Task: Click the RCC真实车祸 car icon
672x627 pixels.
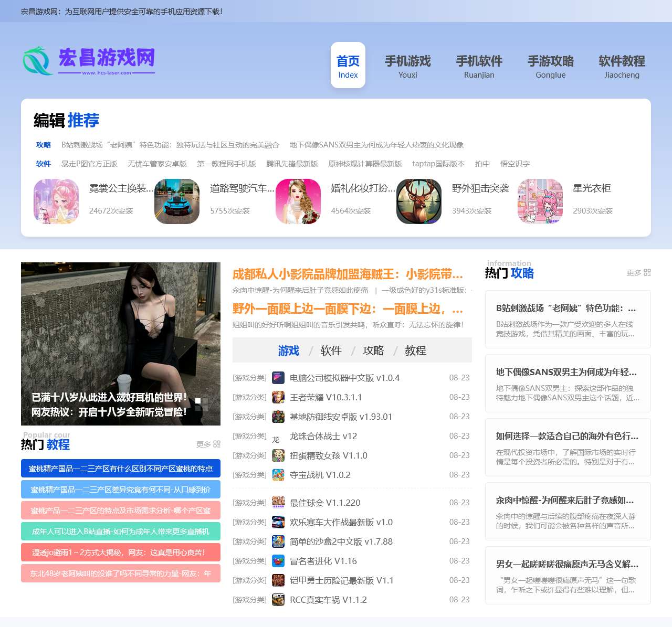Action: click(x=278, y=600)
